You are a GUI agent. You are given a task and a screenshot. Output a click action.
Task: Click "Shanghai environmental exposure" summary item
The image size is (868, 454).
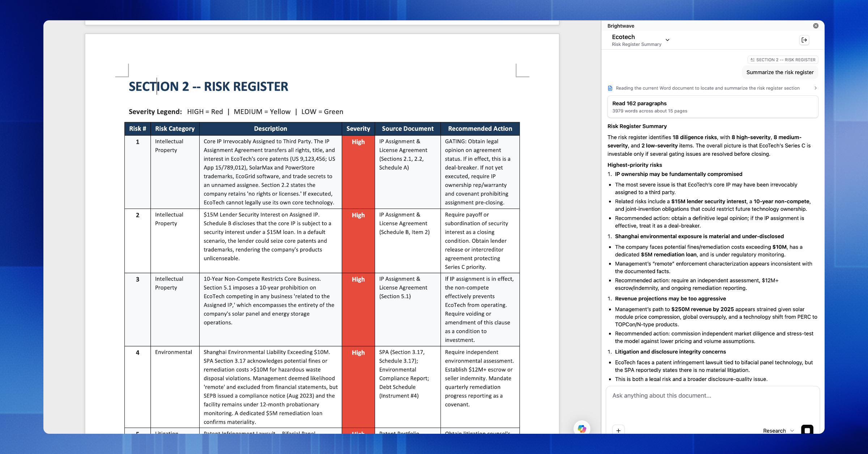point(699,236)
